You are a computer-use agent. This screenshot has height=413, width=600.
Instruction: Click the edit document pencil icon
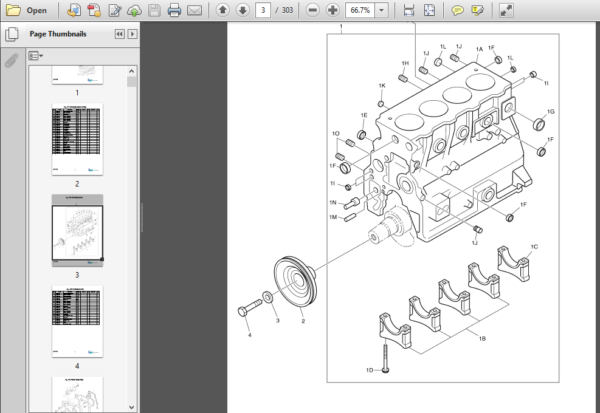[114, 10]
